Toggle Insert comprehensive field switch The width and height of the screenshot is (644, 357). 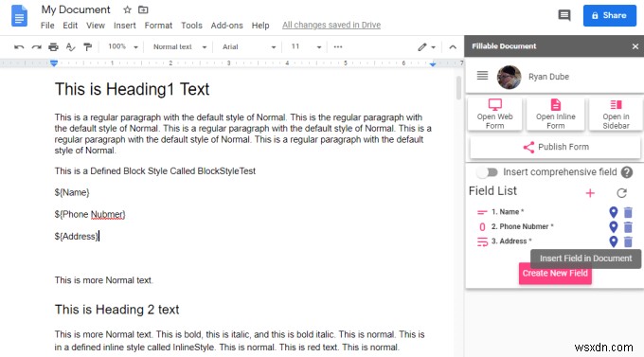488,172
